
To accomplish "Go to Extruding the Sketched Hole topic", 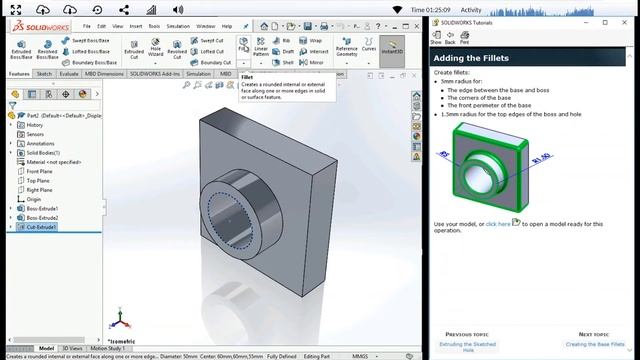I will (468, 347).
